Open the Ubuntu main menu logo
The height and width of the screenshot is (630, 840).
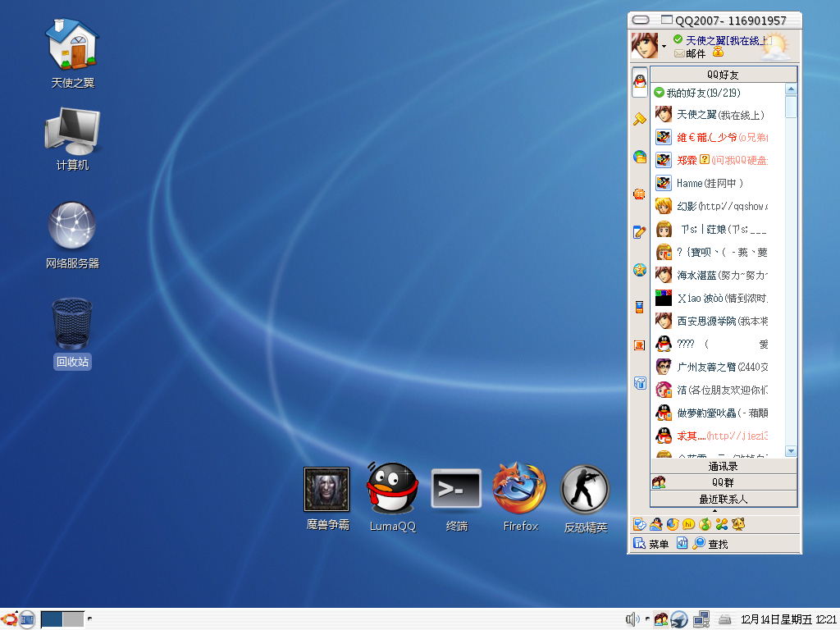point(9,619)
